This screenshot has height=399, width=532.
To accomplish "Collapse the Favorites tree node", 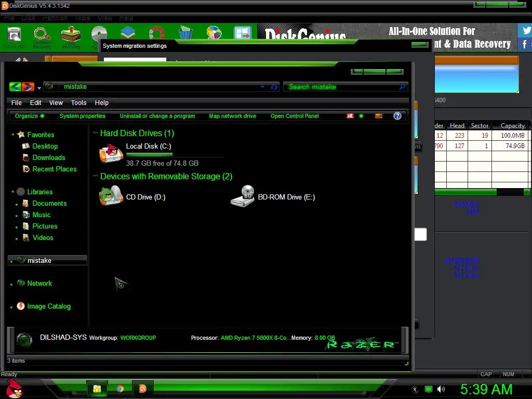I will pos(13,135).
